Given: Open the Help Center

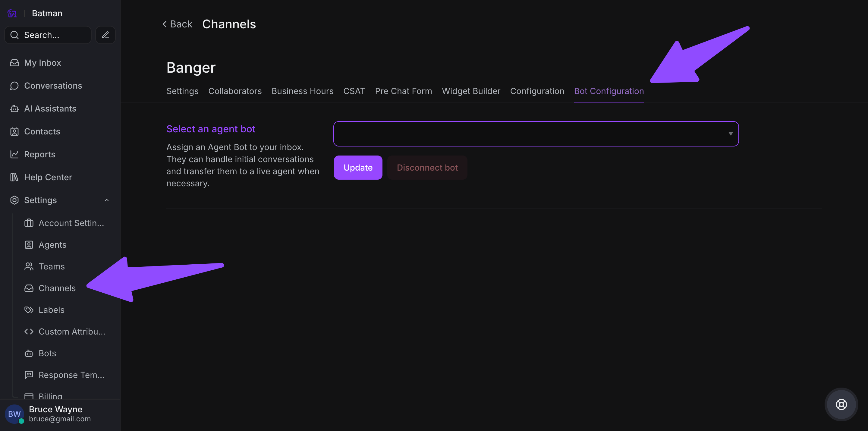Looking at the screenshot, I should [48, 177].
